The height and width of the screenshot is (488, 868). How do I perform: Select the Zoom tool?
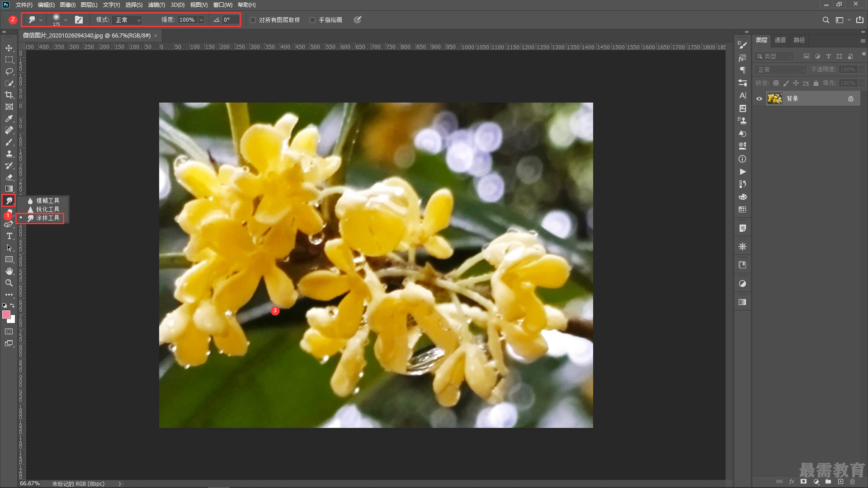point(9,283)
